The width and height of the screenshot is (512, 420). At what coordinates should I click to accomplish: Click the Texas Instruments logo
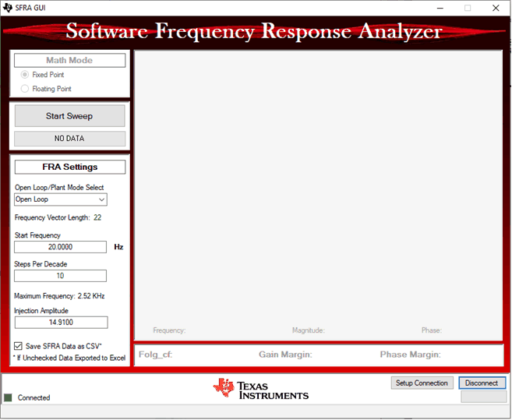262,389
